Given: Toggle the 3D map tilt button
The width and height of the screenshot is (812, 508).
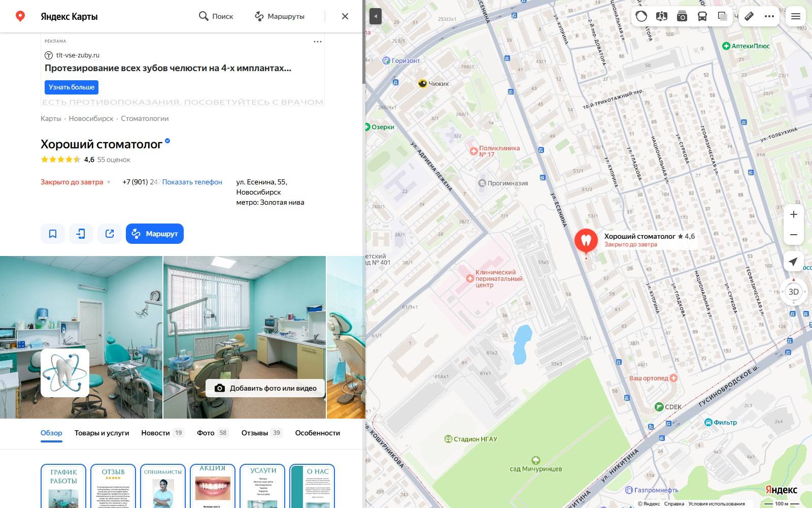Looking at the screenshot, I should click(x=794, y=292).
